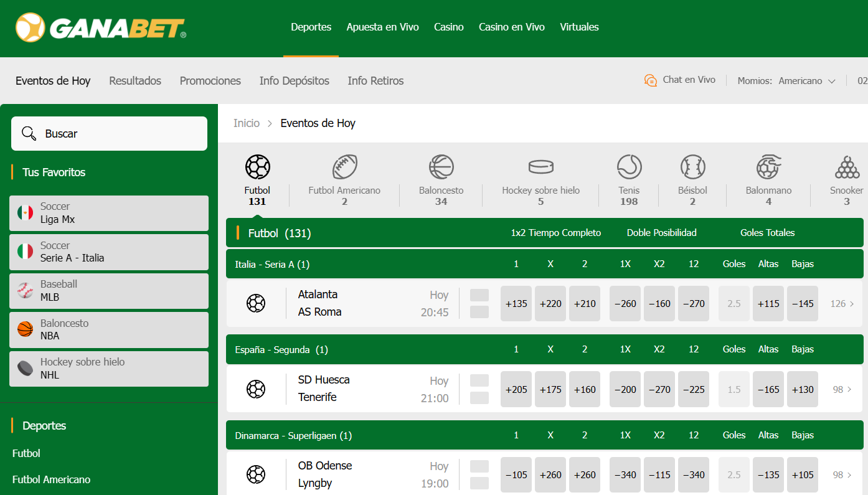868x495 pixels.
Task: Bet on SD Huesca win at +205
Action: point(516,389)
